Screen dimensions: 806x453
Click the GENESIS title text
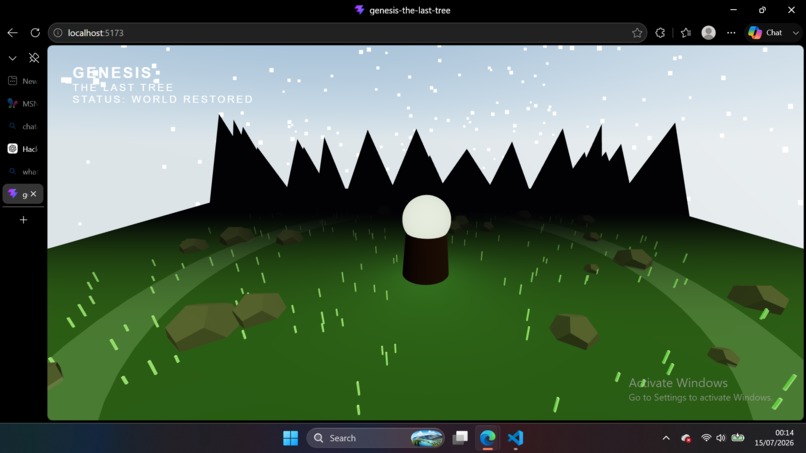(112, 73)
